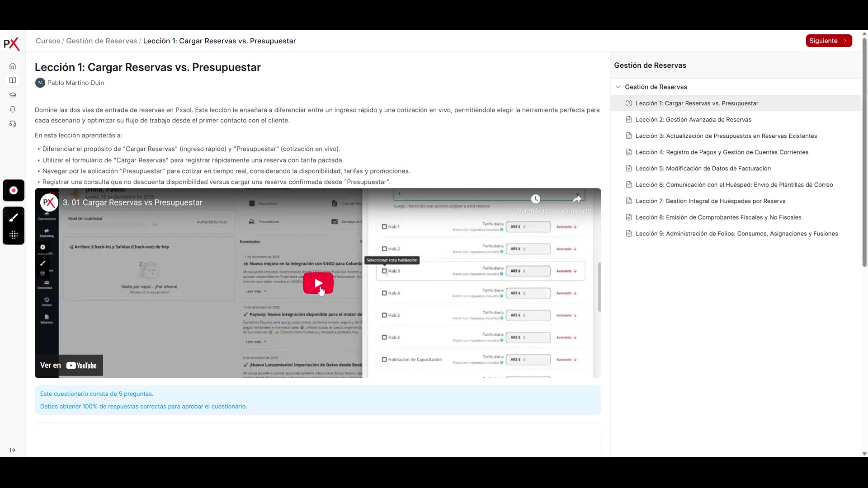
Task: Go to next lesson with Siguiente
Action: tap(828, 41)
